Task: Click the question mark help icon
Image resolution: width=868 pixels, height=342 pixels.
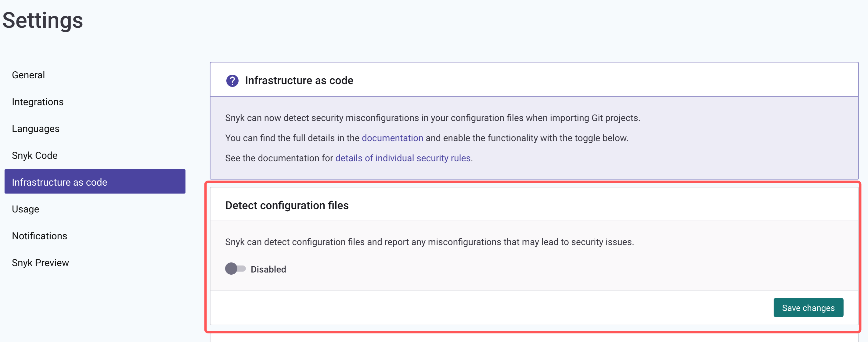Action: click(x=232, y=81)
